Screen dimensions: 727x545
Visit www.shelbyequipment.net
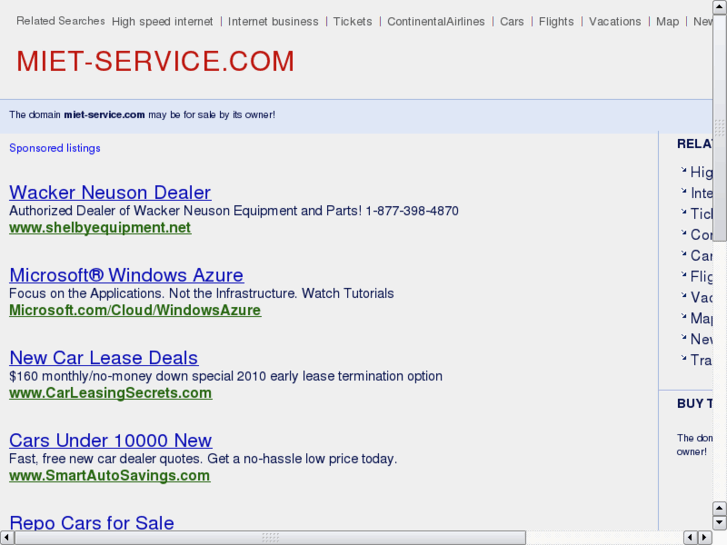pos(100,228)
